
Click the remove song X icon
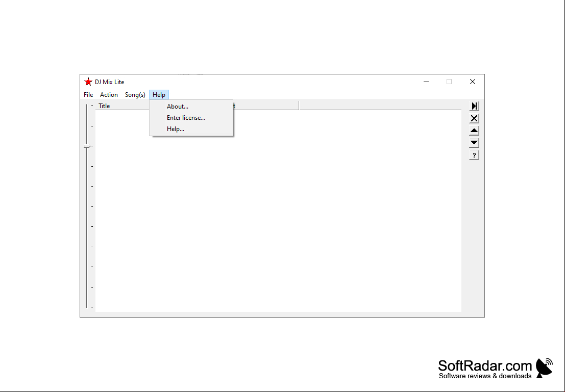pyautogui.click(x=474, y=118)
